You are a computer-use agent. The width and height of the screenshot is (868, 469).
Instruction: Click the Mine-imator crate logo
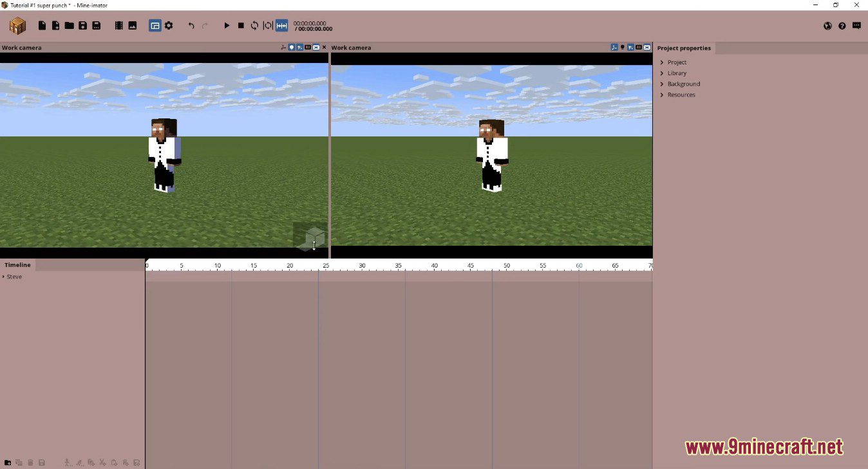click(17, 26)
